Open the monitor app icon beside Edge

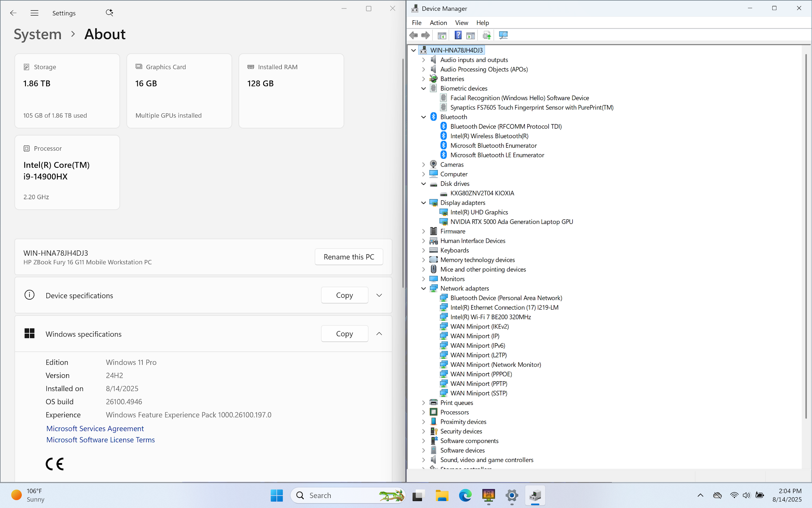(489, 495)
